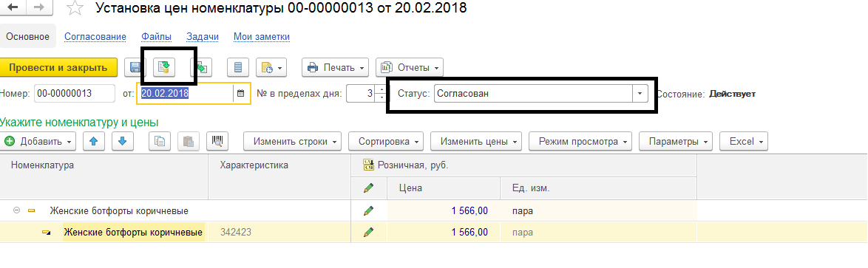Screen dimensions: 868x268
Task: Click the Номер input field
Action: (x=75, y=93)
